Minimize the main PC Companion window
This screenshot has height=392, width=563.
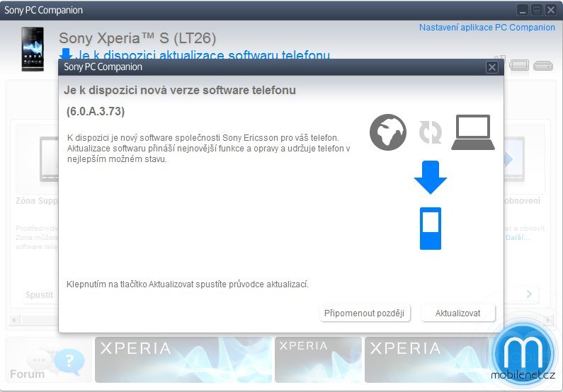[523, 10]
